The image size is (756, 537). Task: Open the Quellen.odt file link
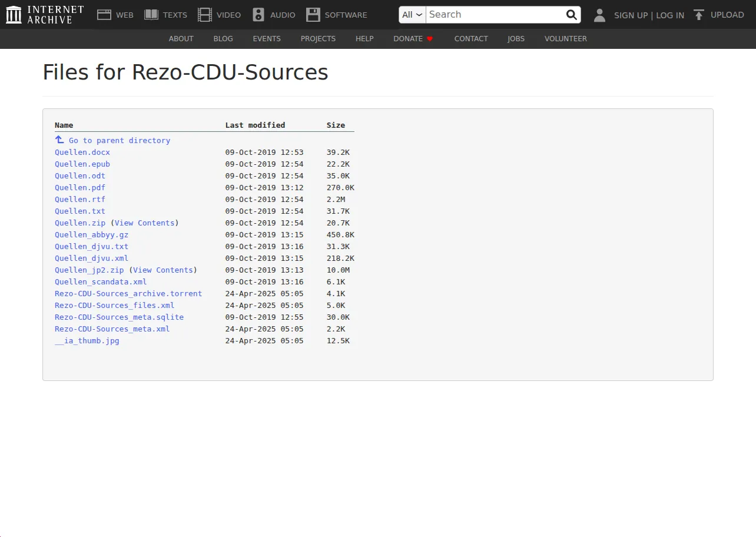point(80,176)
